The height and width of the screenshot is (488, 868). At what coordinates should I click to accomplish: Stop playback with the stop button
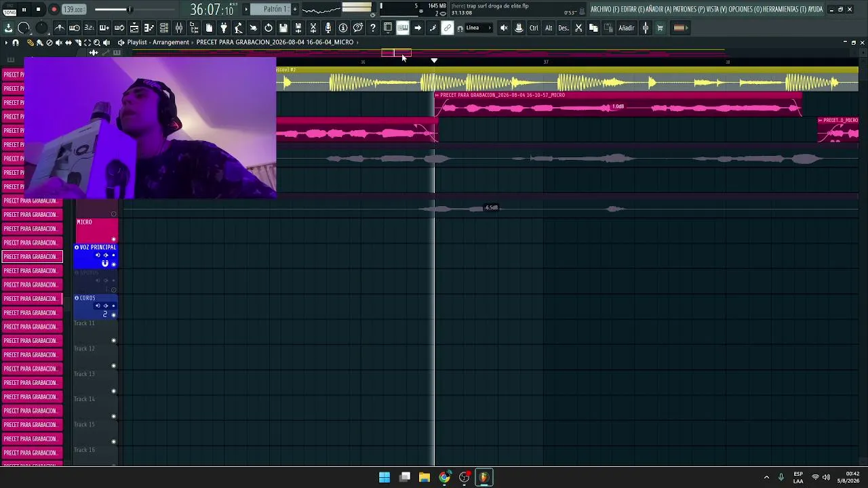tap(39, 9)
